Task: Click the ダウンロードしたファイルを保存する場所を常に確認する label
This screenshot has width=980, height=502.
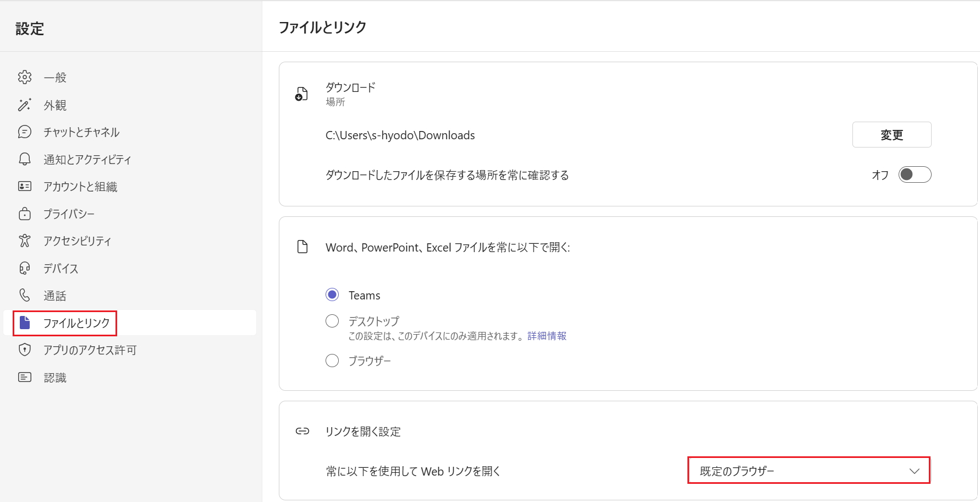Action: click(x=447, y=175)
